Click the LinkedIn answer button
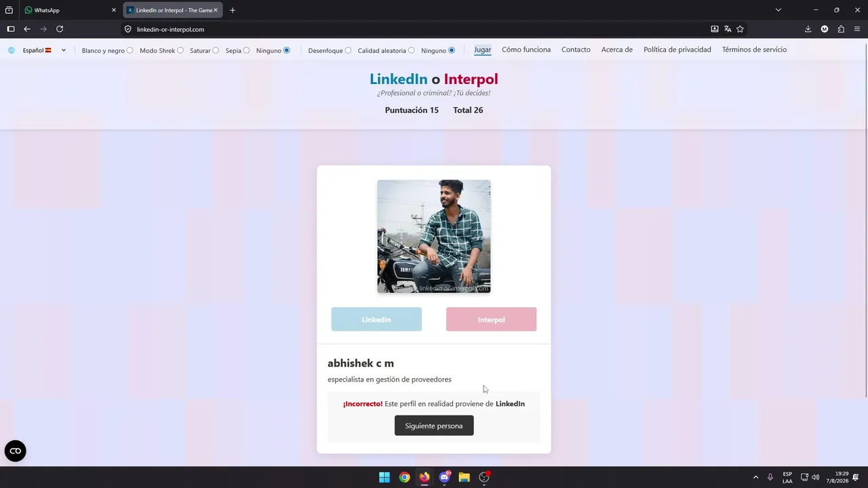Image resolution: width=868 pixels, height=488 pixels. [376, 319]
